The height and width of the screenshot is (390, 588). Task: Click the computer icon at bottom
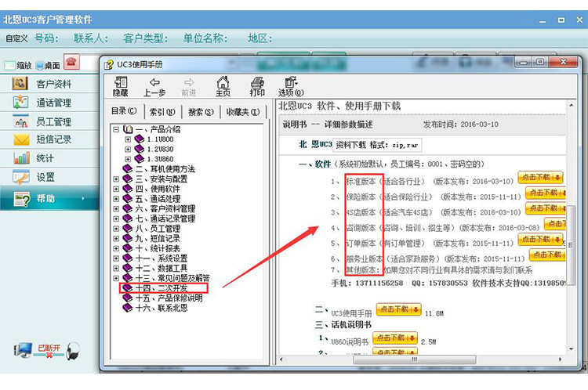pos(24,351)
